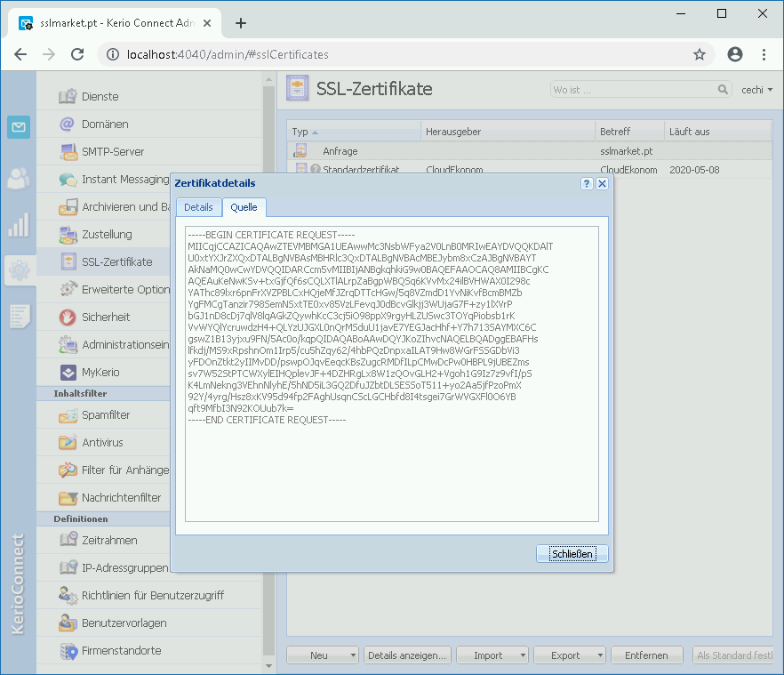Click Details anzeigen button
This screenshot has width=784, height=675.
[x=407, y=655]
